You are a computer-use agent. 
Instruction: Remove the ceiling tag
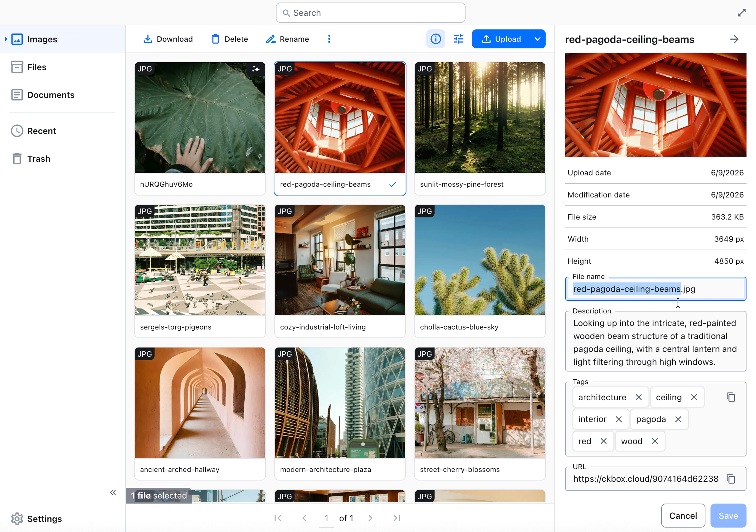pos(694,397)
